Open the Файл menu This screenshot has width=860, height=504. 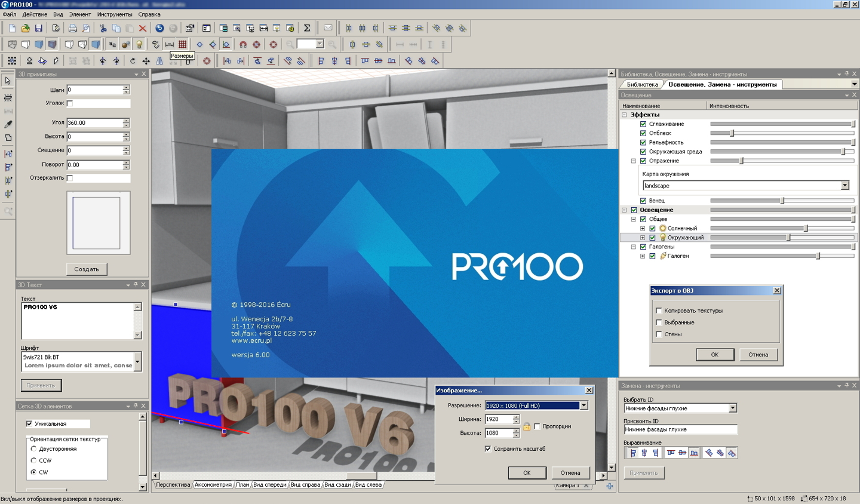[10, 14]
